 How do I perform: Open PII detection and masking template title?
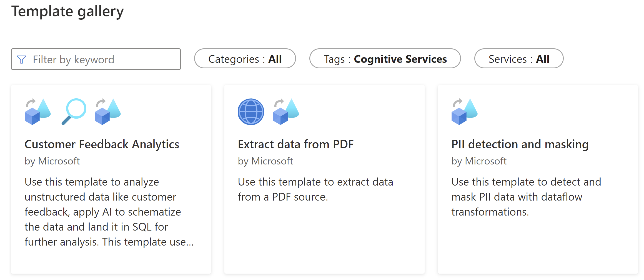pyautogui.click(x=520, y=144)
